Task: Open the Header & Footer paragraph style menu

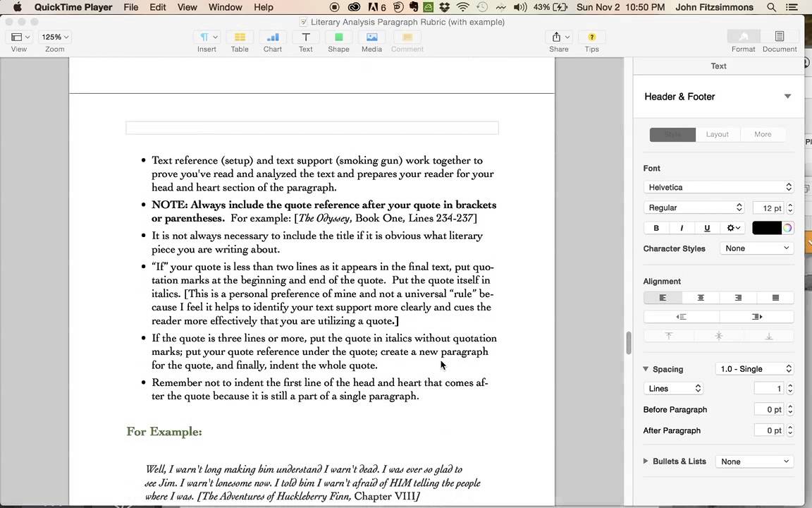Action: 718,97
